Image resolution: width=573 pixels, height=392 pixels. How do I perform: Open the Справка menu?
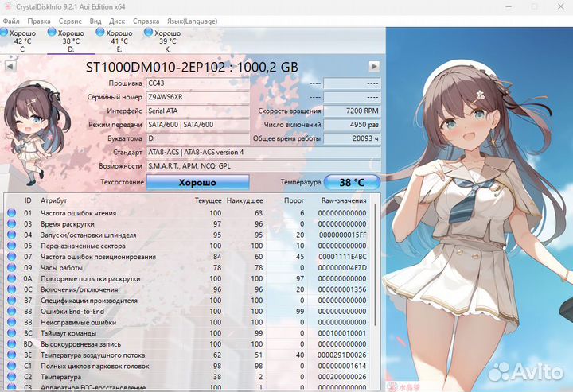(146, 21)
